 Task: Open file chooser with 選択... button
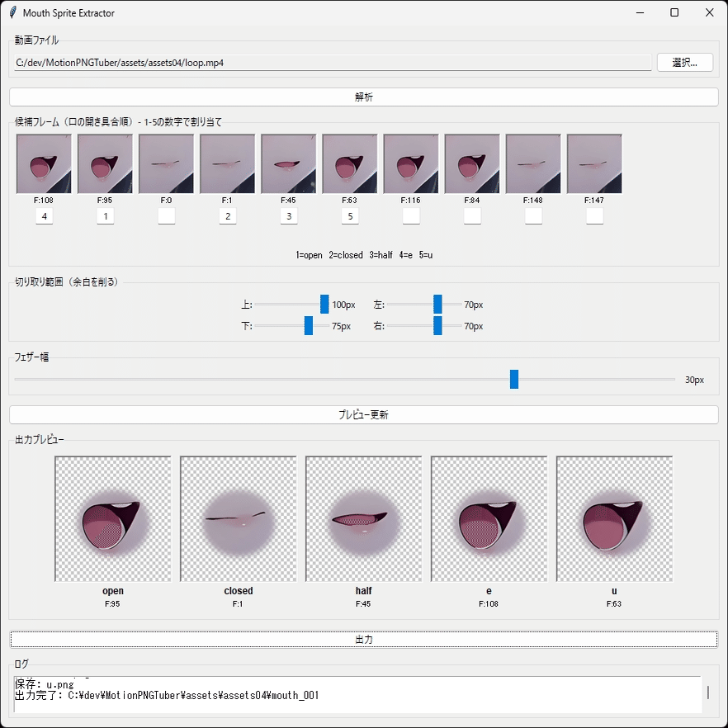click(685, 63)
